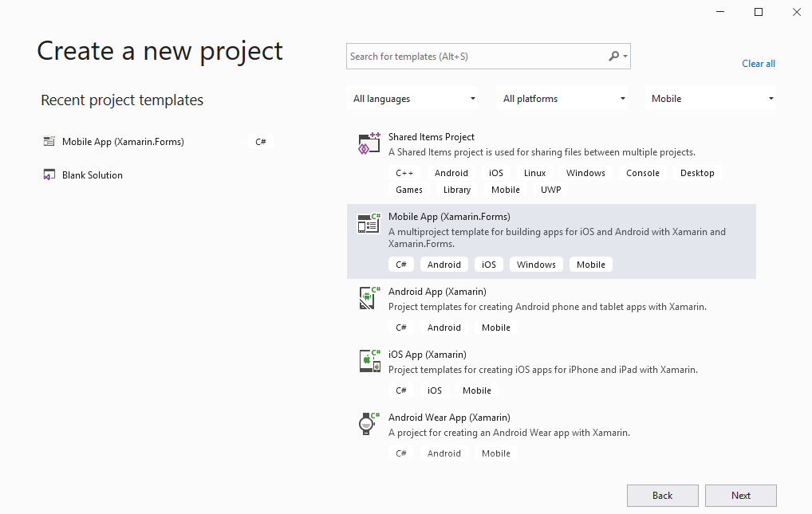
Task: Click the Mobile App (Xamarin.Forms) template icon
Action: click(368, 223)
